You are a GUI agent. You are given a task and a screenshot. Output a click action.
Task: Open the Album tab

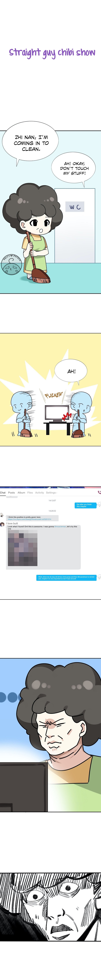(21, 493)
